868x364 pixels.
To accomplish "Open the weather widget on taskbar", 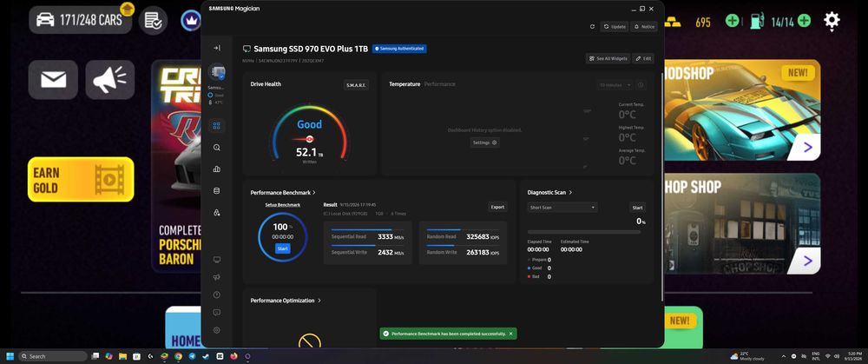I will [x=747, y=356].
